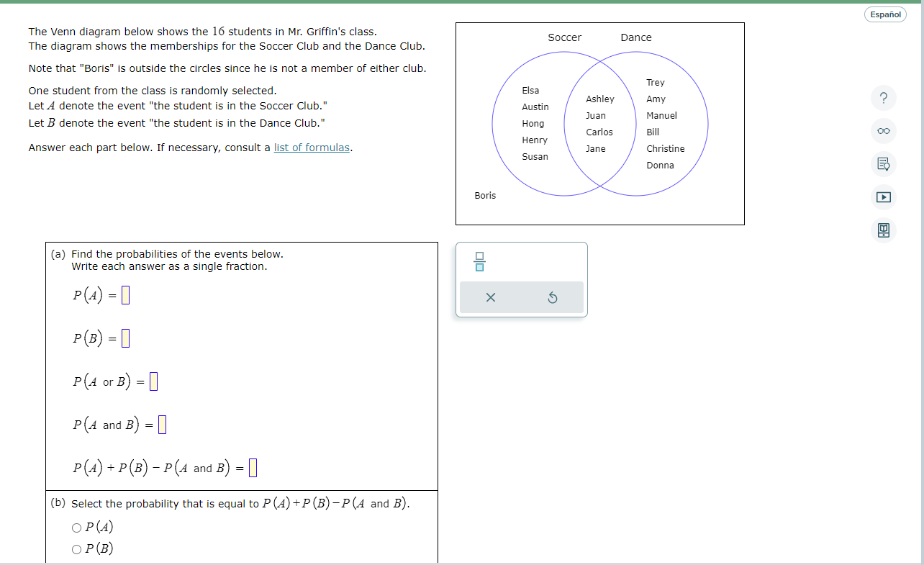Click the Venn diagram showing Soccer and Dance clubs
This screenshot has width=924, height=565.
tap(599, 123)
